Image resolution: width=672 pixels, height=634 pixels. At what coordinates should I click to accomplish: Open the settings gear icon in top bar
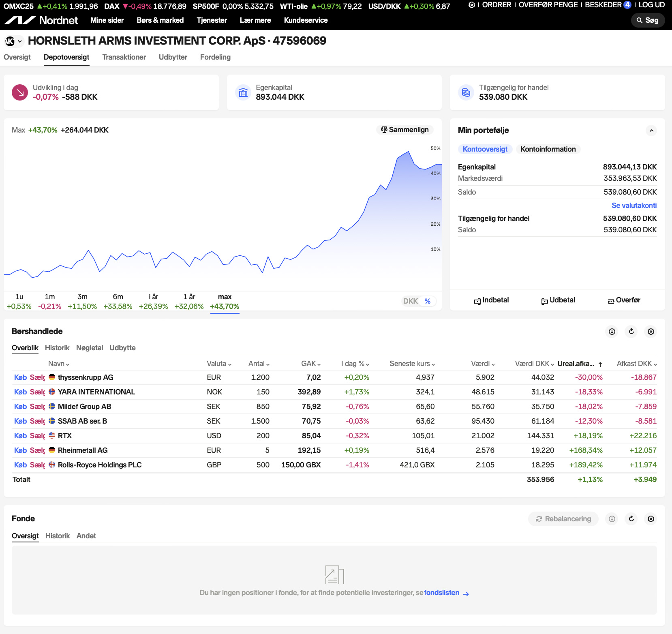(472, 5)
